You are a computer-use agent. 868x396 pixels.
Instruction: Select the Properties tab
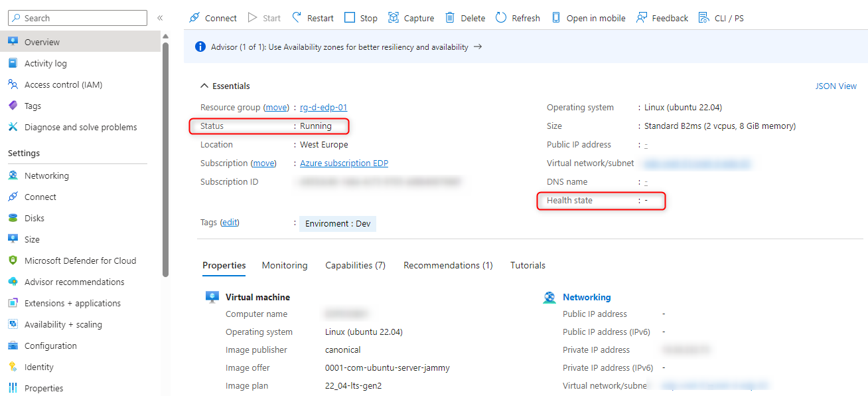(224, 265)
